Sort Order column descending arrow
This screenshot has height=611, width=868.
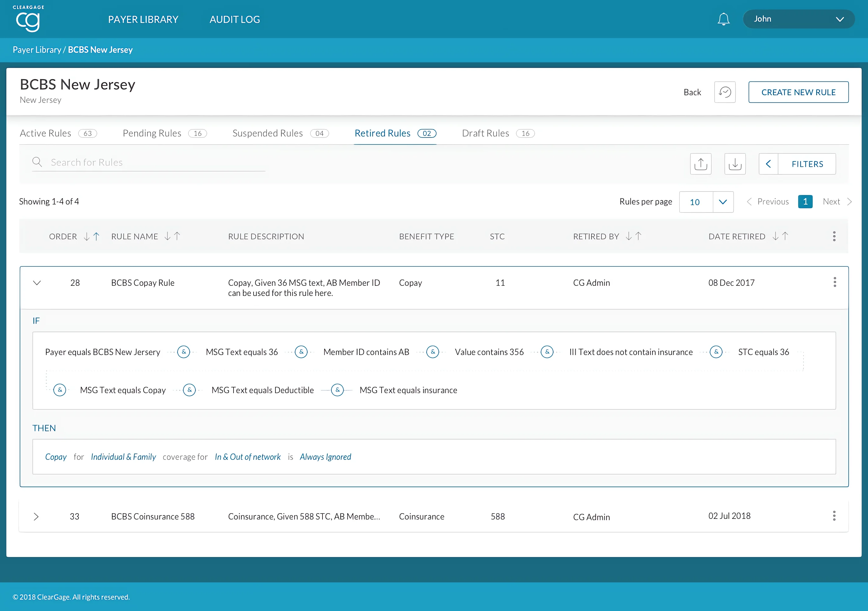click(86, 237)
